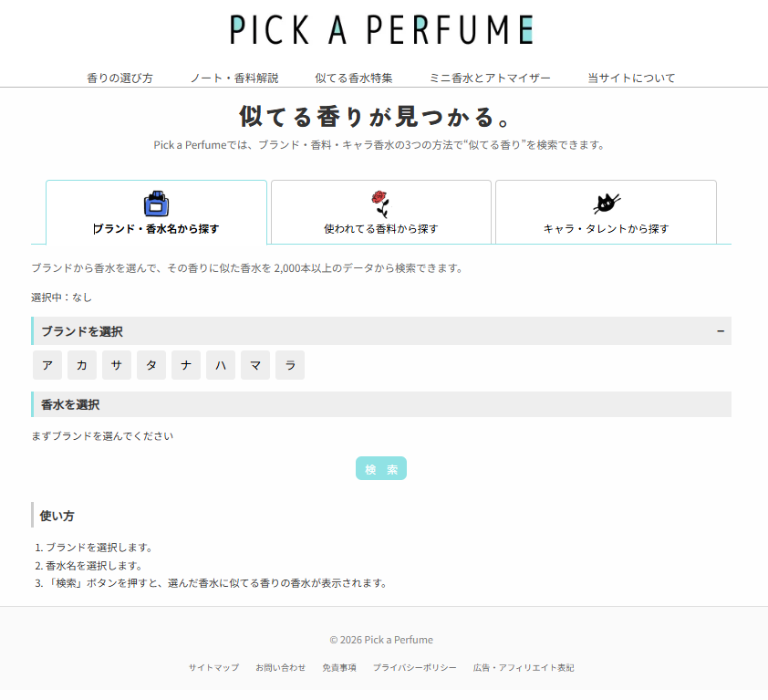Go to 似てる香水特集 page

click(354, 78)
